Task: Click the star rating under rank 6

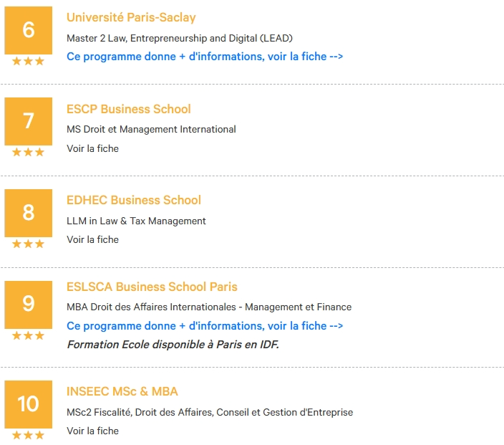Action: [29, 61]
